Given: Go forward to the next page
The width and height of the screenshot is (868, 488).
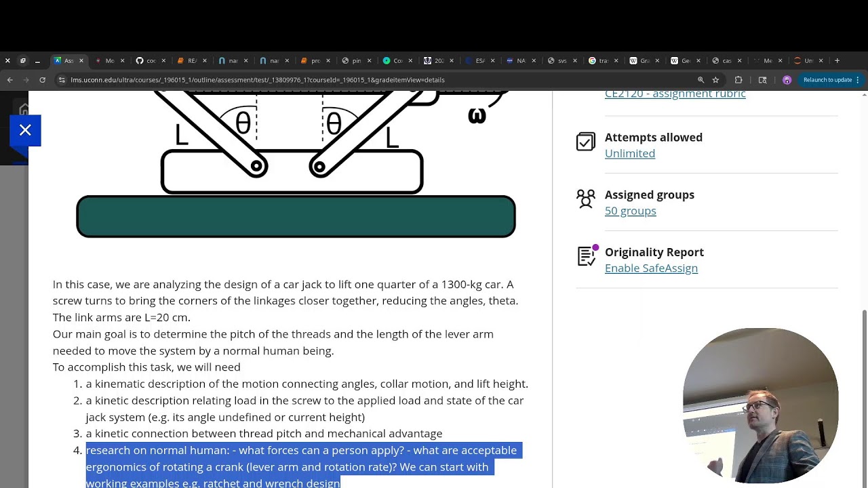Looking at the screenshot, I should pos(26,80).
